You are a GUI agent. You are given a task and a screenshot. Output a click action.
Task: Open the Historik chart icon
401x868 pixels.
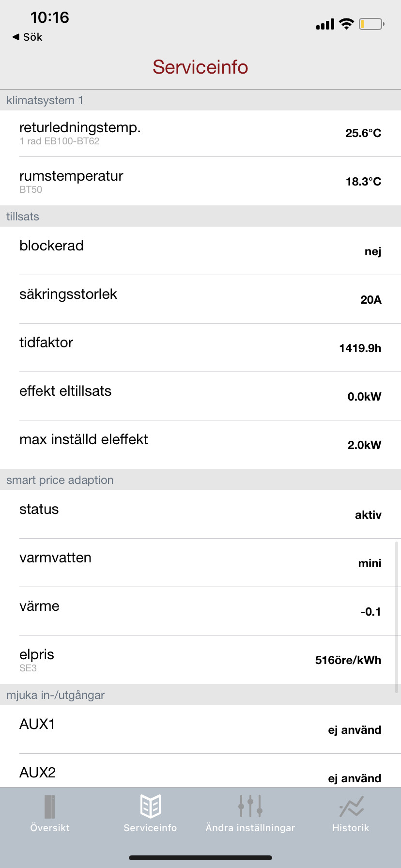pos(351,806)
